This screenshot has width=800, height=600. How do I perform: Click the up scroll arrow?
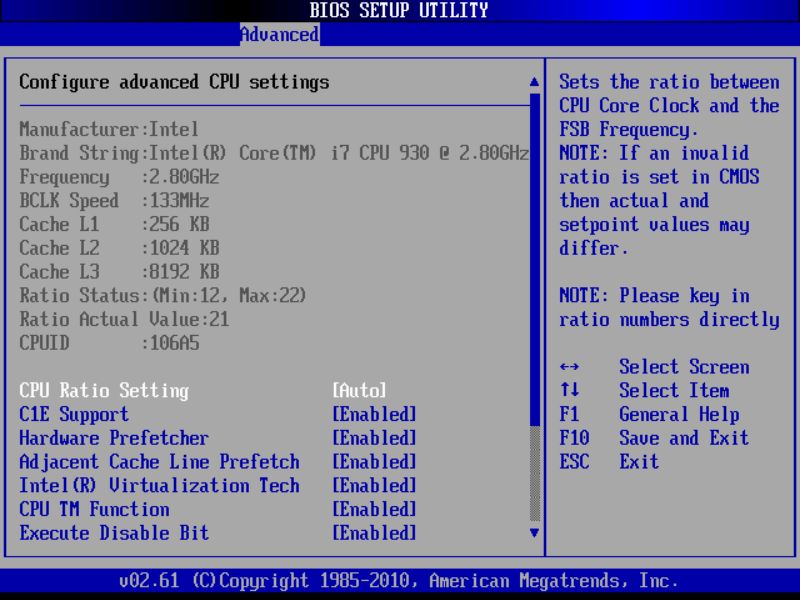click(x=532, y=81)
